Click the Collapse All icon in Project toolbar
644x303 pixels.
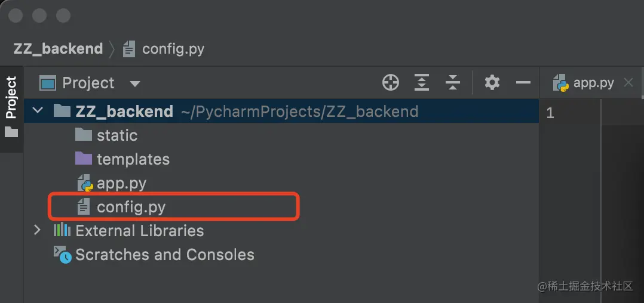453,83
